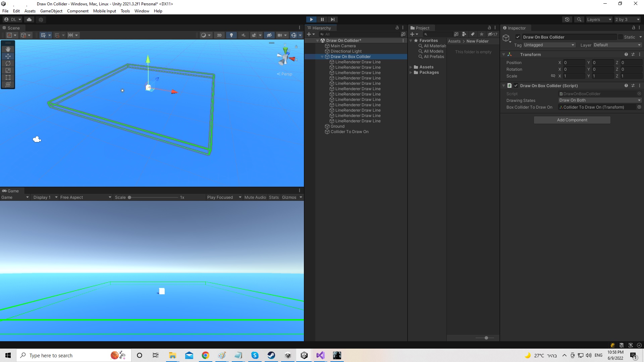Open Box Collider To Draw On picker
This screenshot has width=644, height=362.
pyautogui.click(x=639, y=107)
